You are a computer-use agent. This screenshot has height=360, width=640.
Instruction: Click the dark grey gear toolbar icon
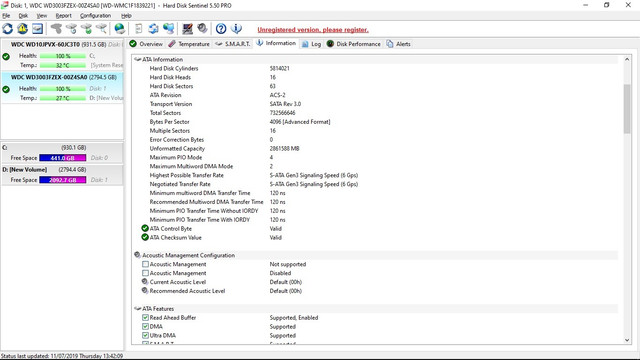point(202,29)
